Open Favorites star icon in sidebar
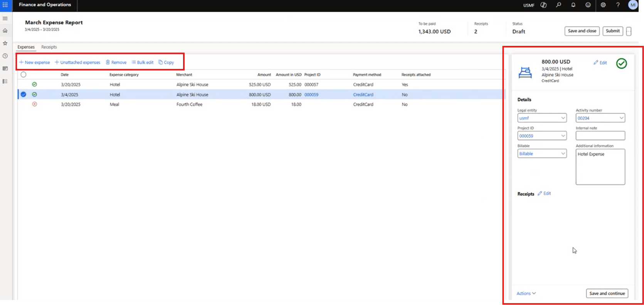The width and height of the screenshot is (644, 305). coord(5,43)
